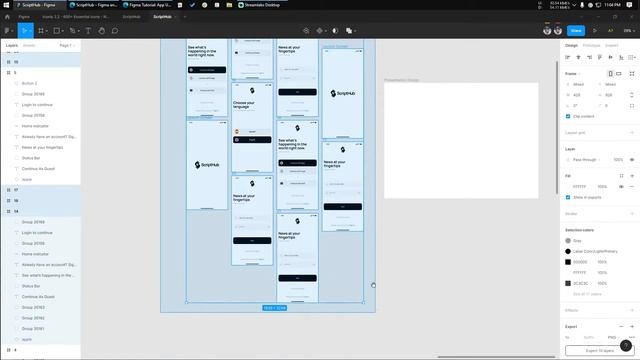The height and width of the screenshot is (360, 640).
Task: Add a stroke with plus button
Action: 632,213
